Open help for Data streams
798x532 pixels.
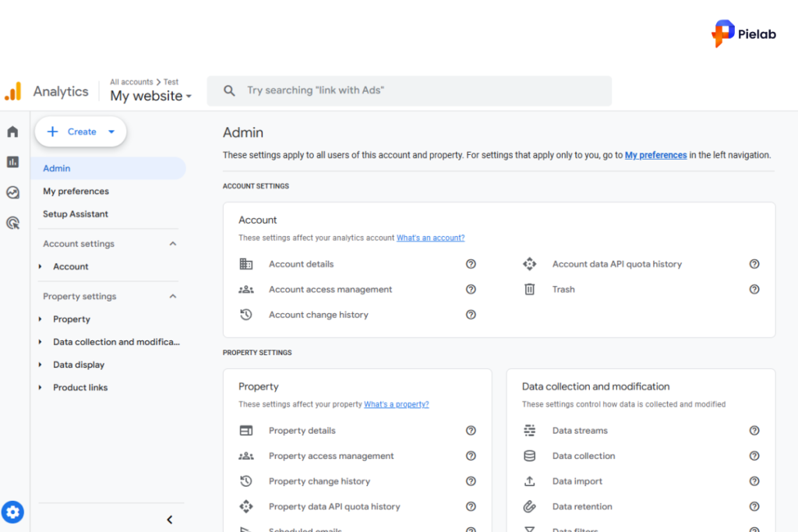[x=754, y=430]
